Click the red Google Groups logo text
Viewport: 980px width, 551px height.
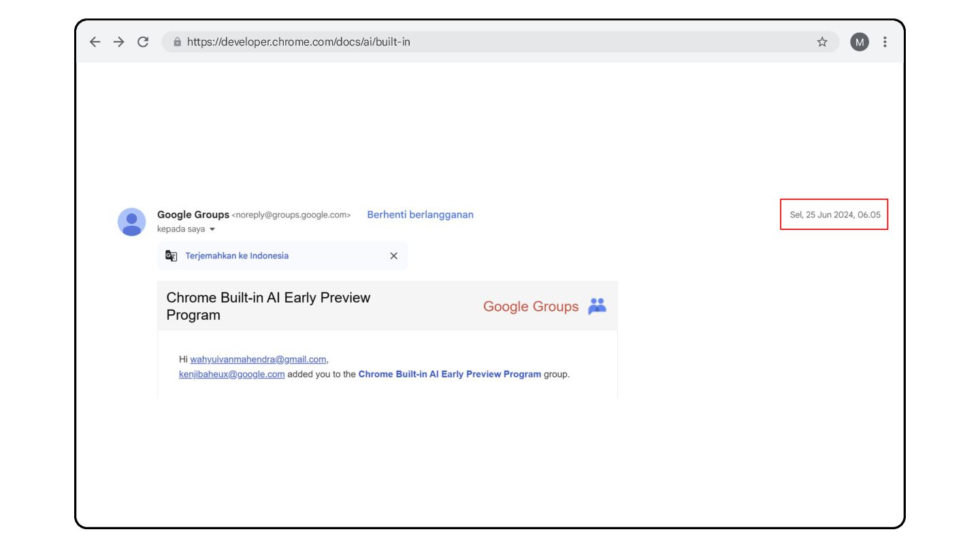(x=531, y=307)
